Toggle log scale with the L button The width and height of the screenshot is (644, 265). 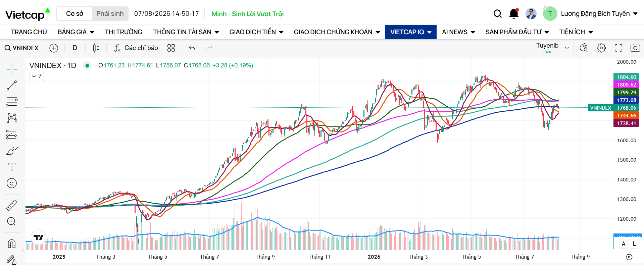pos(634,244)
